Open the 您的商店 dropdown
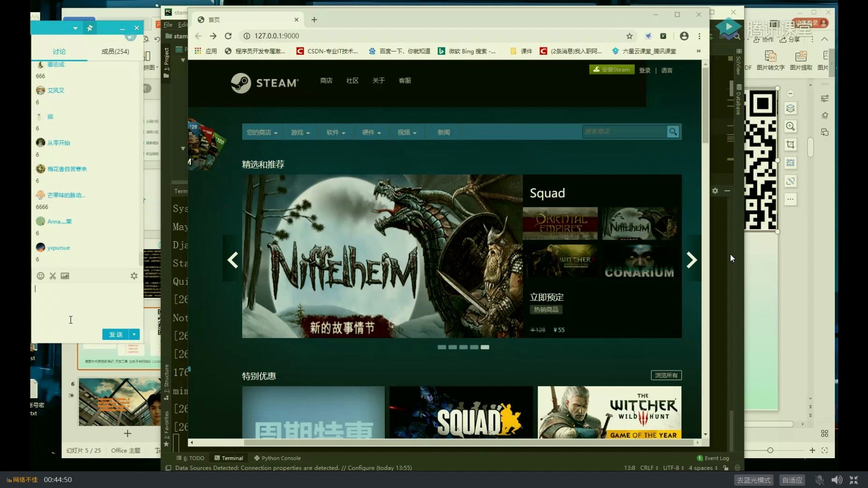Screen dimensions: 868x488 click(x=262, y=132)
